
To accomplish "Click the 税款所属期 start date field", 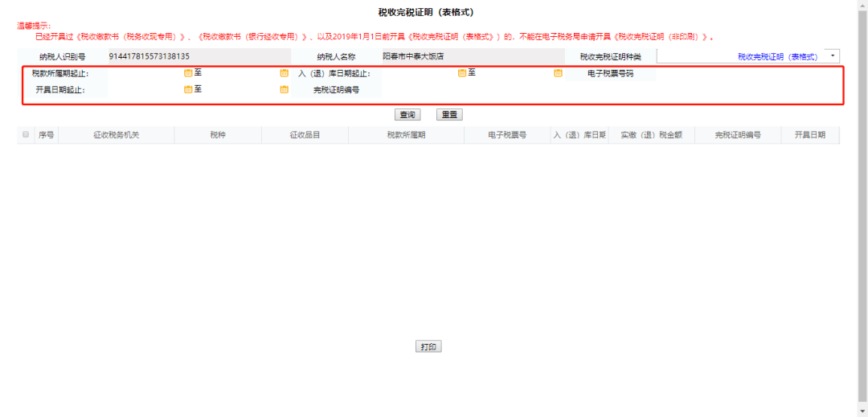I will click(x=145, y=73).
